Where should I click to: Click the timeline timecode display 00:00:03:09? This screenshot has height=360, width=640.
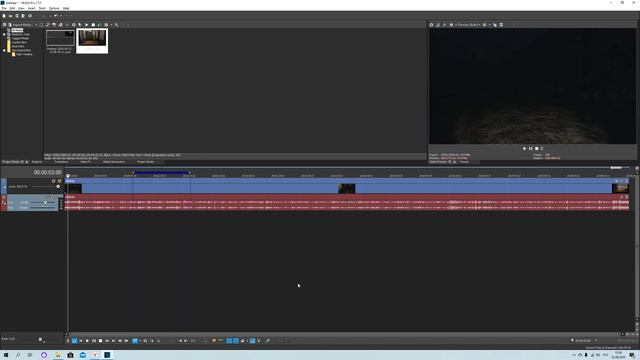(47, 172)
